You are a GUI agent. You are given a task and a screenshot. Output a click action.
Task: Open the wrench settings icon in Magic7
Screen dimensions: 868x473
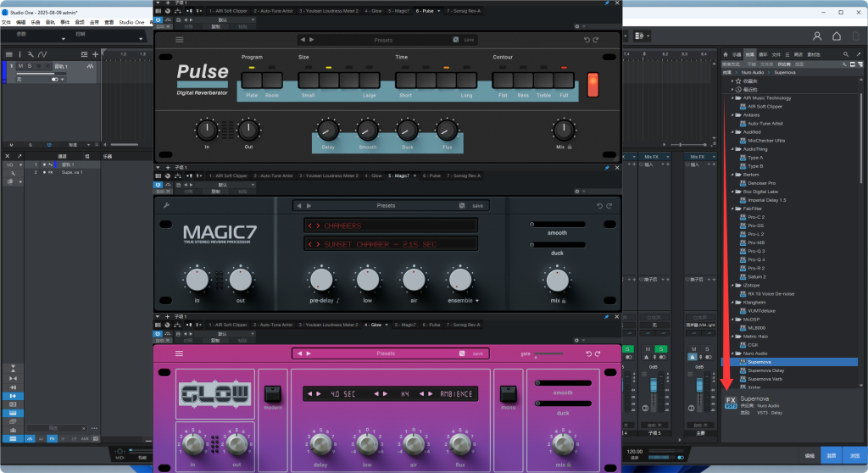coord(166,205)
